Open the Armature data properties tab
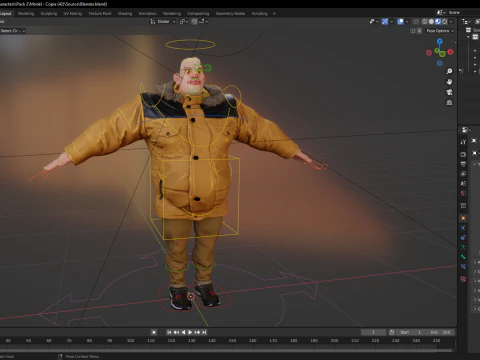This screenshot has height=360, width=480. (463, 247)
